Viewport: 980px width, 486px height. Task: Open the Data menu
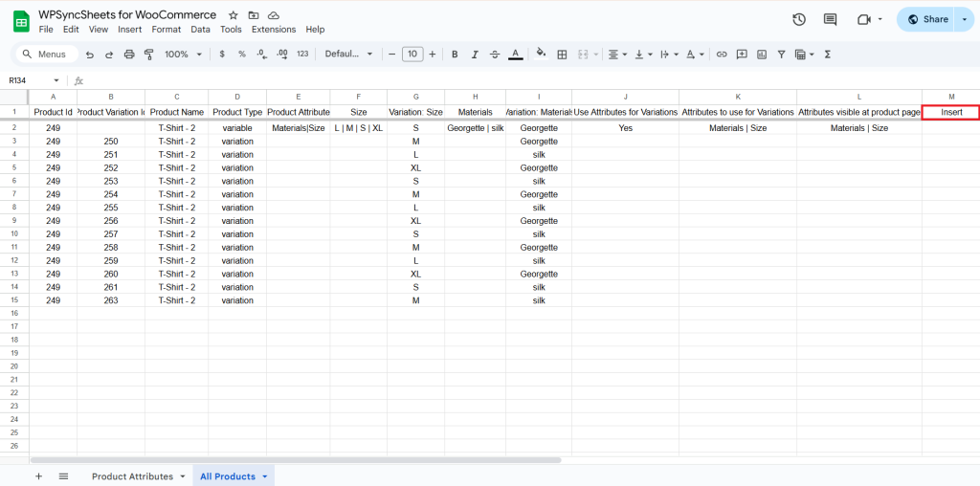201,30
